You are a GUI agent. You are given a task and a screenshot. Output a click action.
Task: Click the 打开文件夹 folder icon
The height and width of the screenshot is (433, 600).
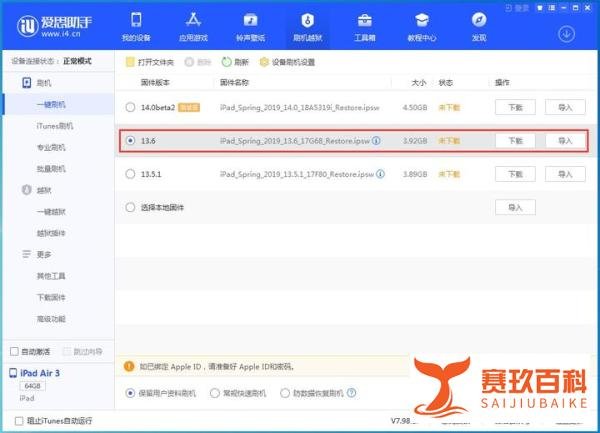click(x=130, y=62)
